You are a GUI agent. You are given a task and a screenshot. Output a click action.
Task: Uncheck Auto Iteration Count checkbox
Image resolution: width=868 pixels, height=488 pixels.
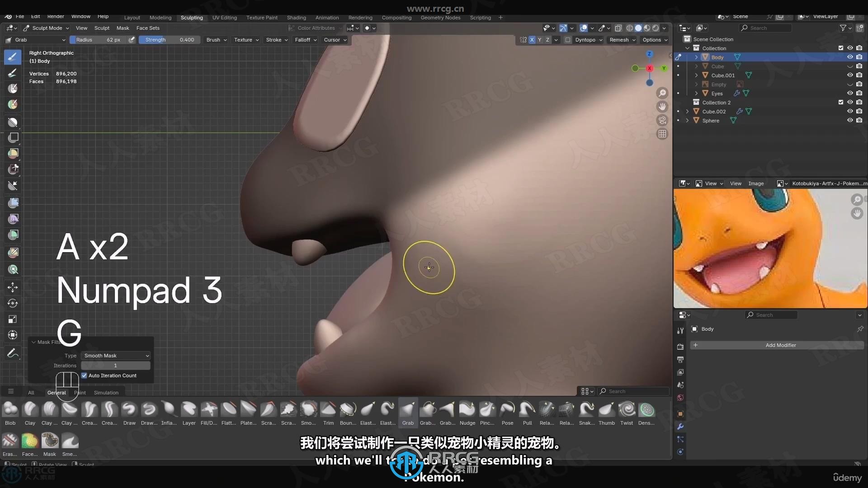[84, 375]
